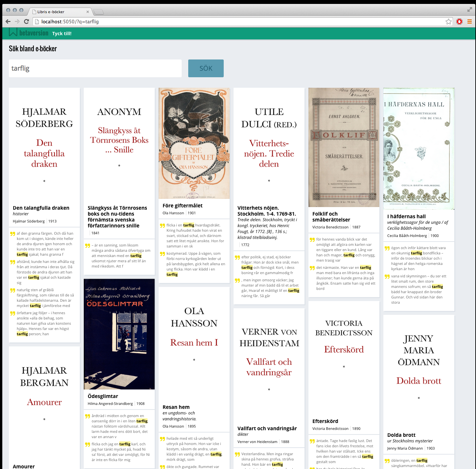Viewport: 476px width, 469px height.
Task: Open the Folklif och småberättelser cover image
Action: pos(344,147)
